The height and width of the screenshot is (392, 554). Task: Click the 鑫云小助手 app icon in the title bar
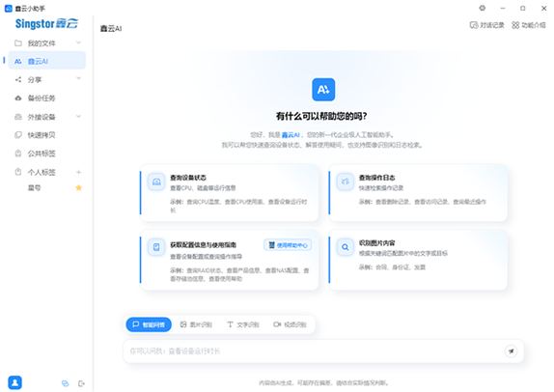point(8,8)
